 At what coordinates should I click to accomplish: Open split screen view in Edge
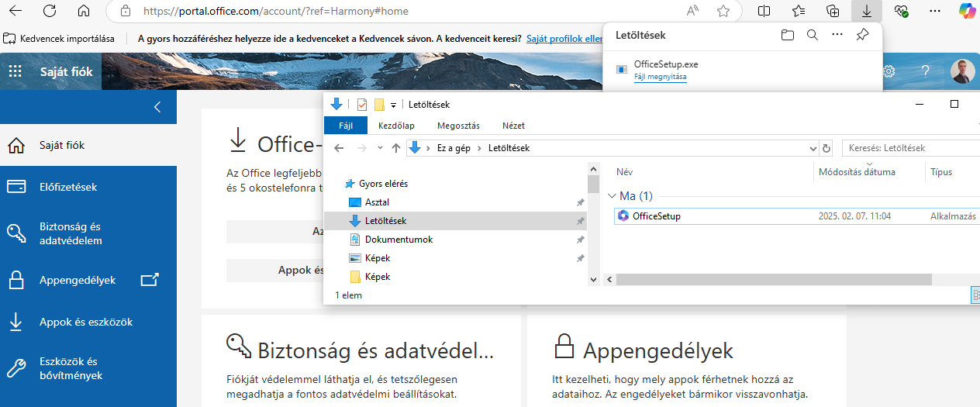point(764,11)
